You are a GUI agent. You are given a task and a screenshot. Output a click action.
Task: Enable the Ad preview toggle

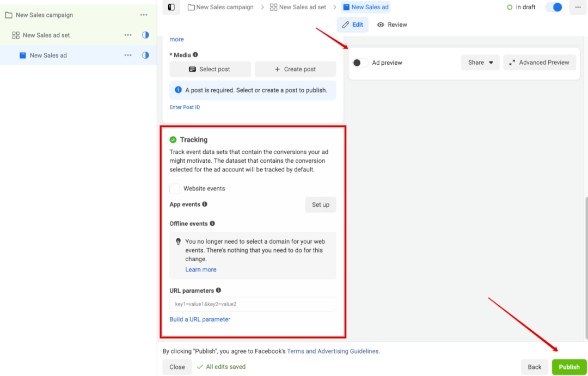tap(360, 63)
